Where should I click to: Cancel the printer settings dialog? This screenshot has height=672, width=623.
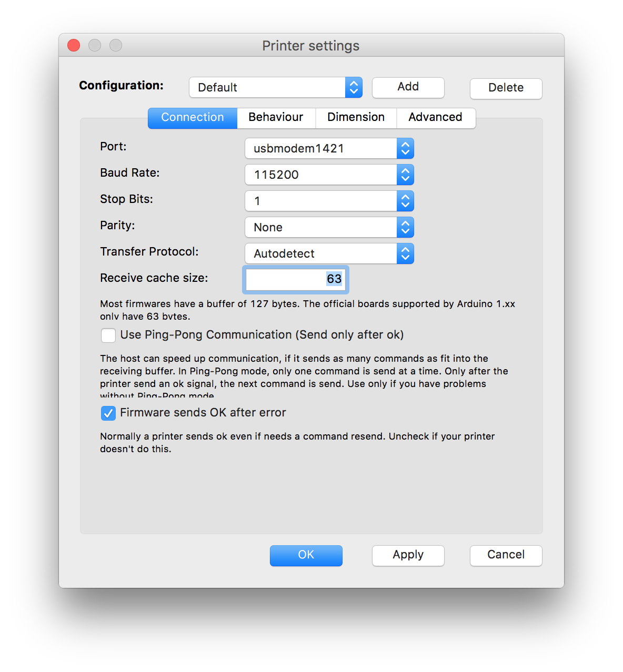click(506, 555)
